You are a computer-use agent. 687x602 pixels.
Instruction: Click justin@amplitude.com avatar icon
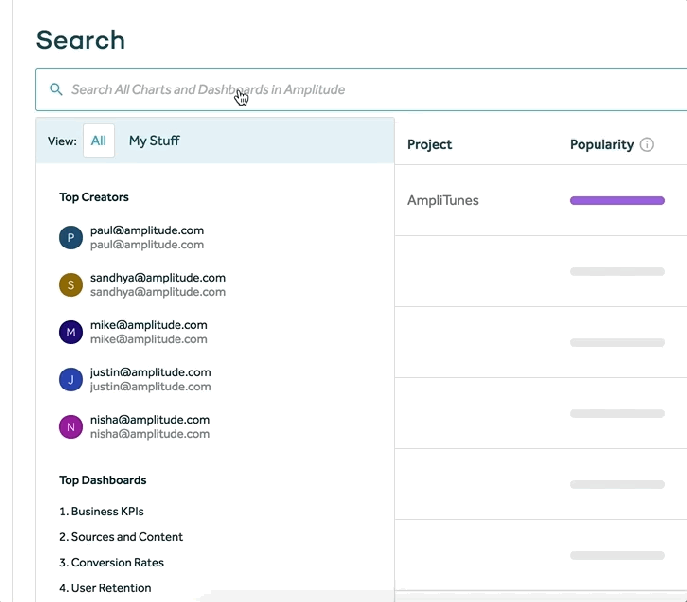coord(70,379)
